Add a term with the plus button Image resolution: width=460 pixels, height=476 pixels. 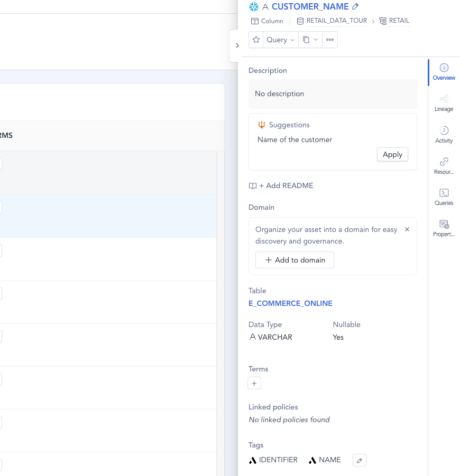click(254, 384)
